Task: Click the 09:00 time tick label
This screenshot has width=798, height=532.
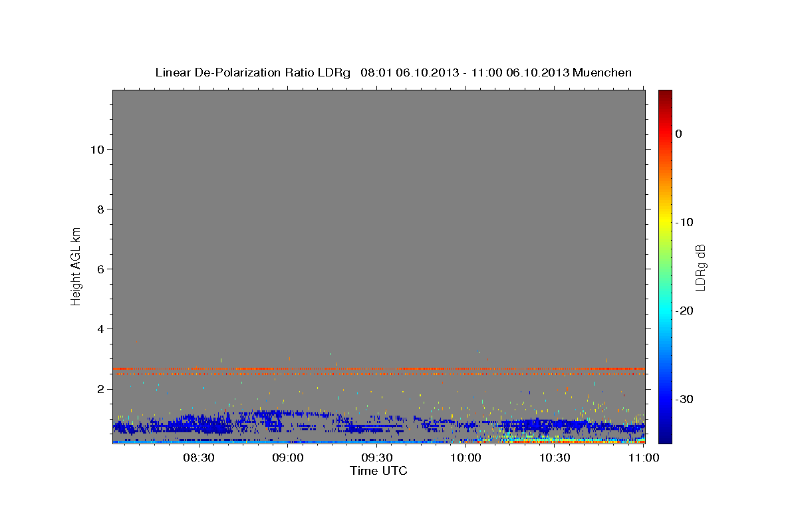Action: [x=288, y=458]
